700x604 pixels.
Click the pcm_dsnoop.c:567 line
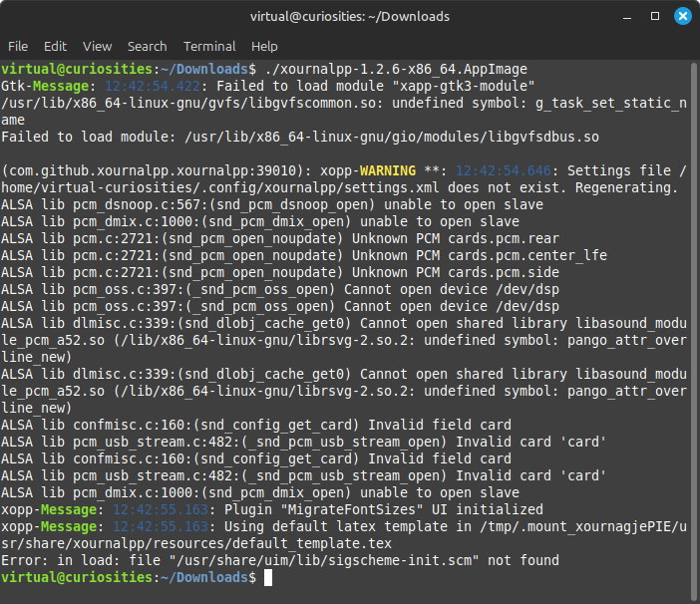pyautogui.click(x=272, y=204)
